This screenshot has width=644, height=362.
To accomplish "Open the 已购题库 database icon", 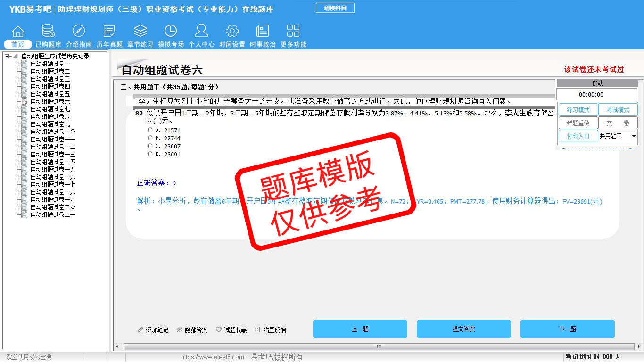I will coord(48,31).
